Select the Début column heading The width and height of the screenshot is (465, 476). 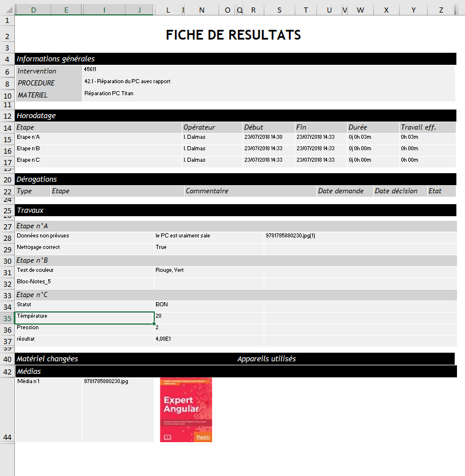[x=268, y=127]
